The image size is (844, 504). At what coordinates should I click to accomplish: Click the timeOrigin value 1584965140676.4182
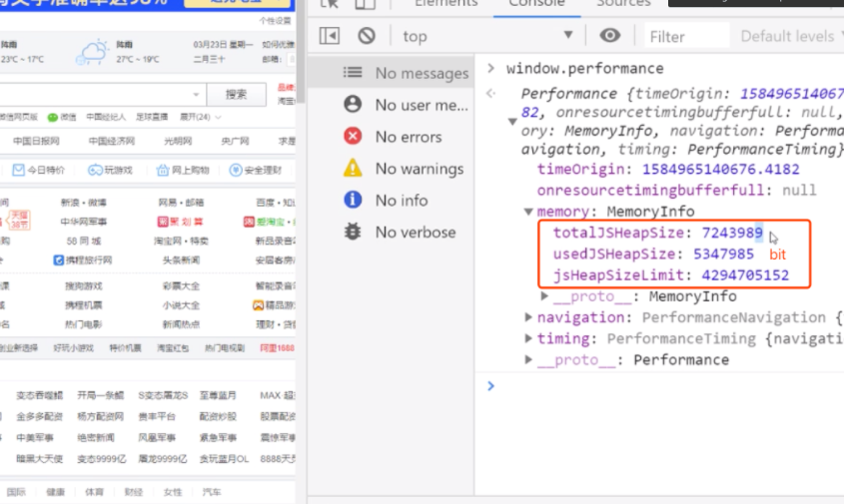(x=721, y=169)
